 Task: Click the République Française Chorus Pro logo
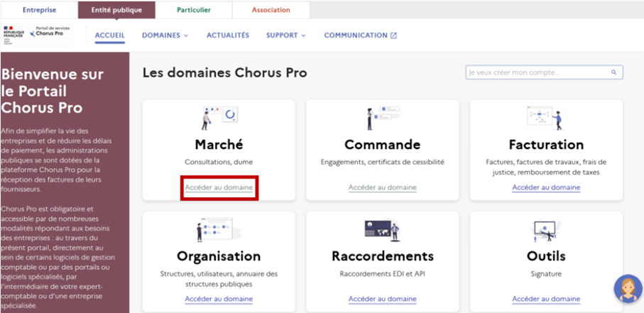pos(37,35)
